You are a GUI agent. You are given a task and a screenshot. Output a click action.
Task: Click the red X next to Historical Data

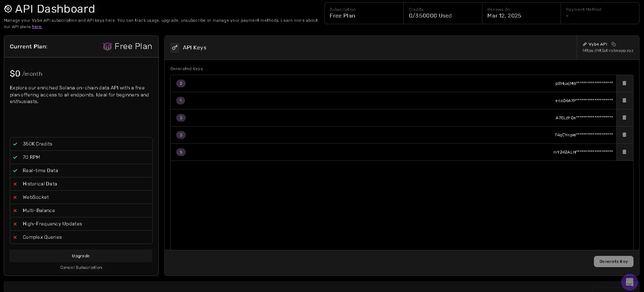(x=15, y=184)
